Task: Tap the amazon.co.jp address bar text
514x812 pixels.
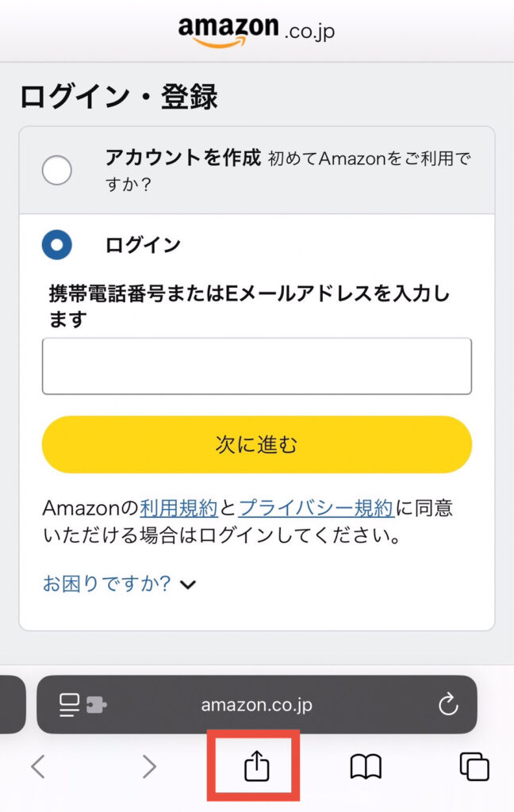Action: click(256, 704)
